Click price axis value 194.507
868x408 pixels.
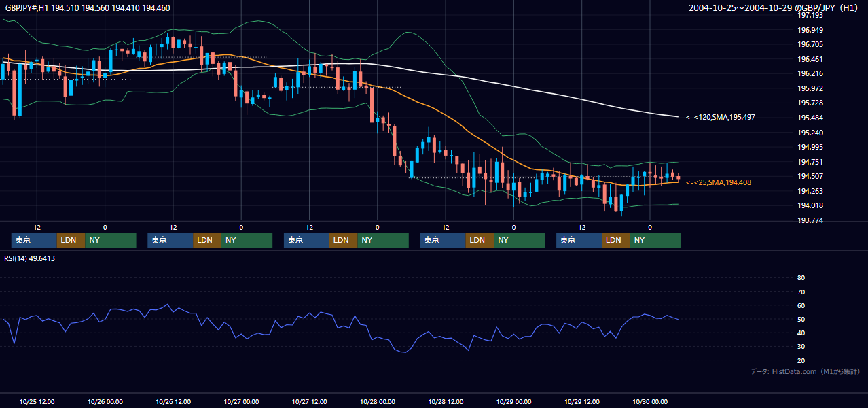pos(810,176)
